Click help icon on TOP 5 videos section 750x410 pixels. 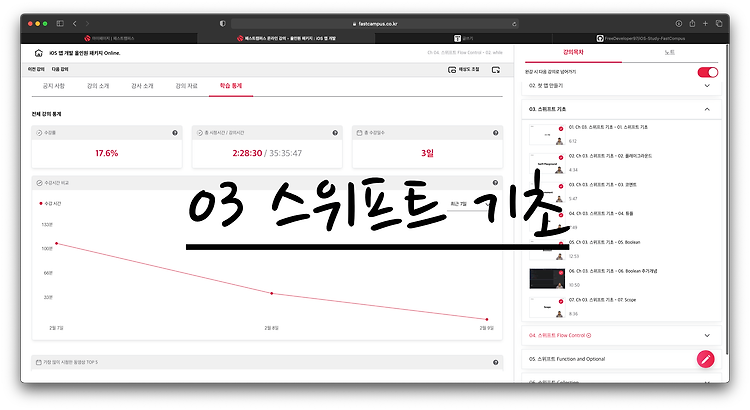click(496, 363)
